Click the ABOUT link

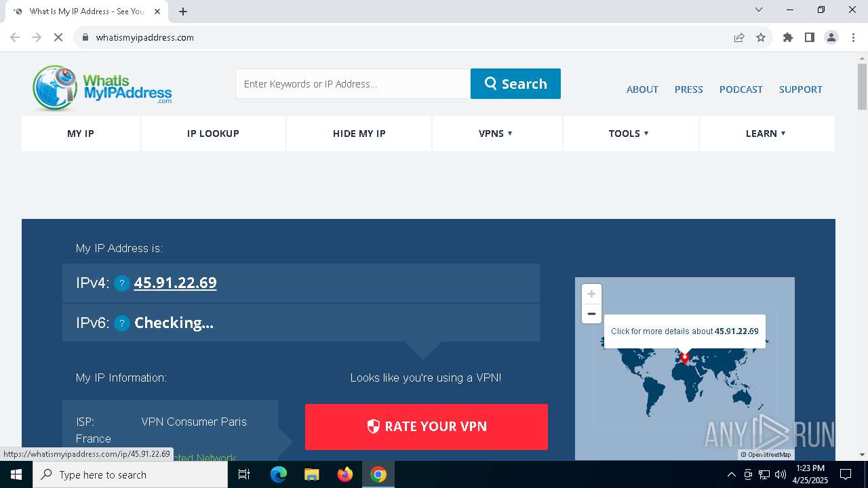[642, 89]
